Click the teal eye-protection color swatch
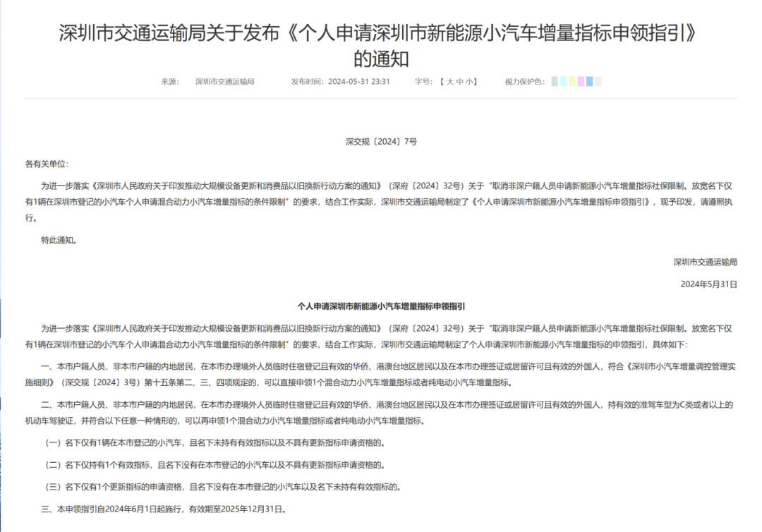This screenshot has height=532, width=762. tap(555, 81)
